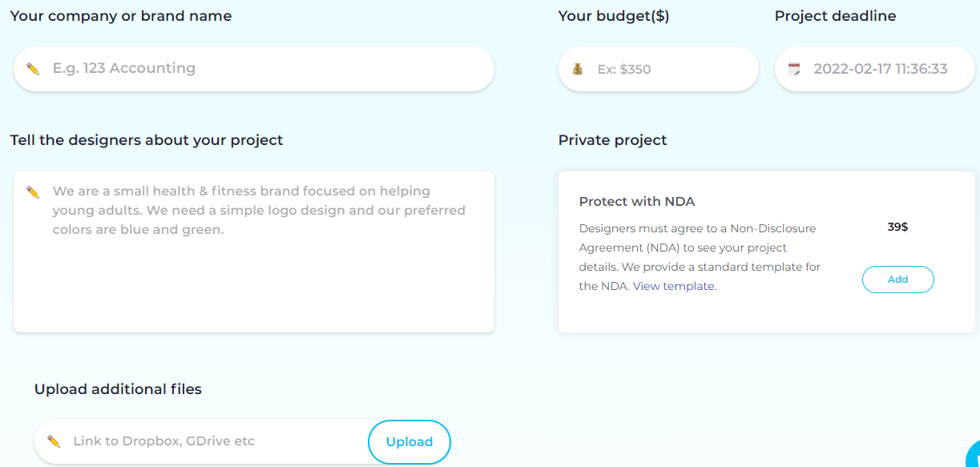Click the Upload additional files heading
The image size is (980, 467).
tap(118, 389)
